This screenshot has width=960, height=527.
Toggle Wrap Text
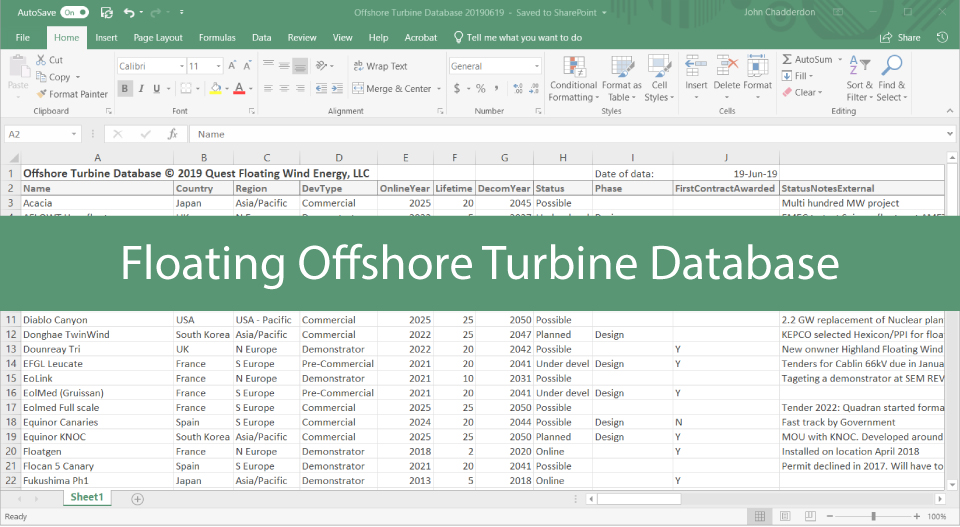[380, 66]
